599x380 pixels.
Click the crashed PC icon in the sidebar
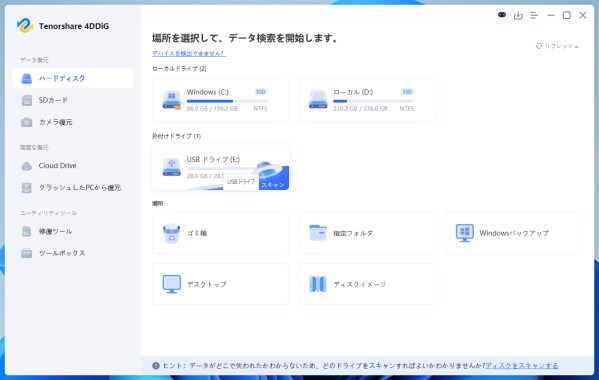click(27, 188)
